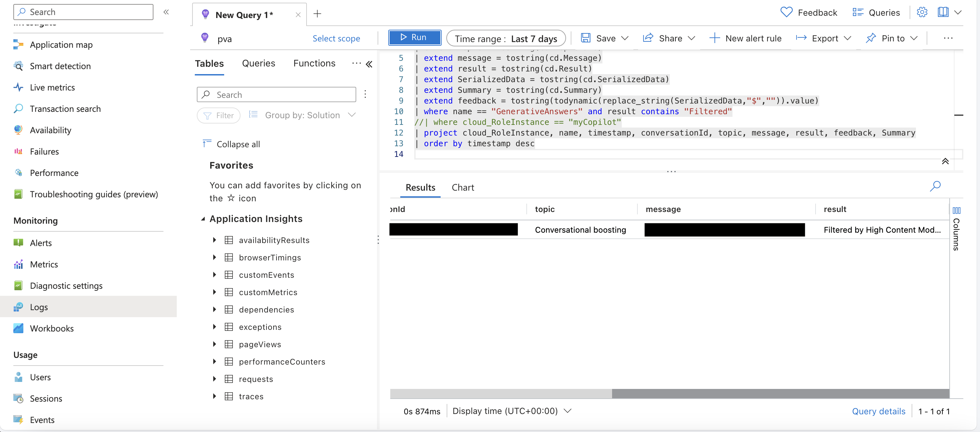
Task: Toggle the sidebar collapse arrow
Action: [x=167, y=11]
